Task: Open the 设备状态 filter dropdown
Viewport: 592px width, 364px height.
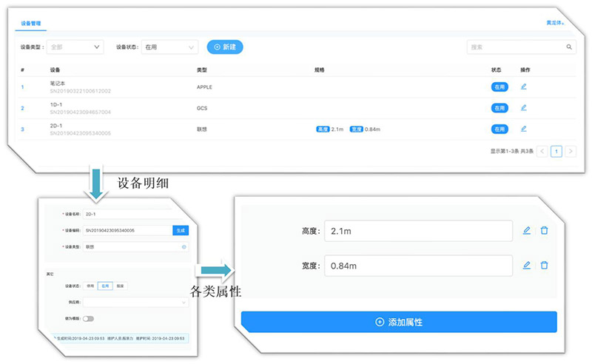Action: 169,47
